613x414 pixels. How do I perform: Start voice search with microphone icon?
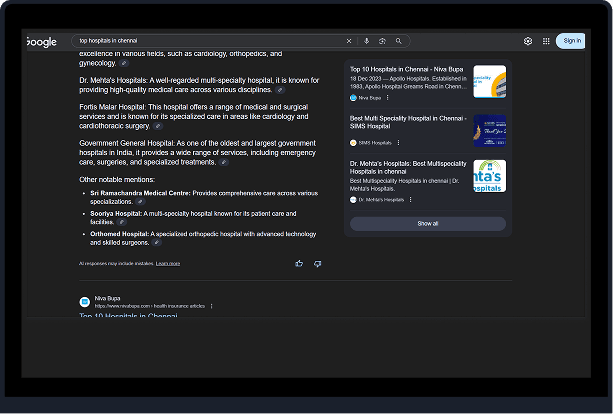pyautogui.click(x=366, y=41)
